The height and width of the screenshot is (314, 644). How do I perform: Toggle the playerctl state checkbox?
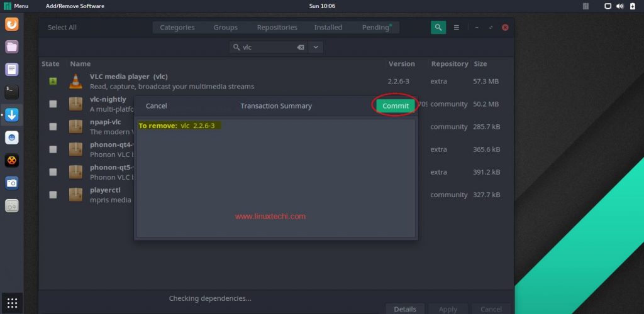coord(53,195)
